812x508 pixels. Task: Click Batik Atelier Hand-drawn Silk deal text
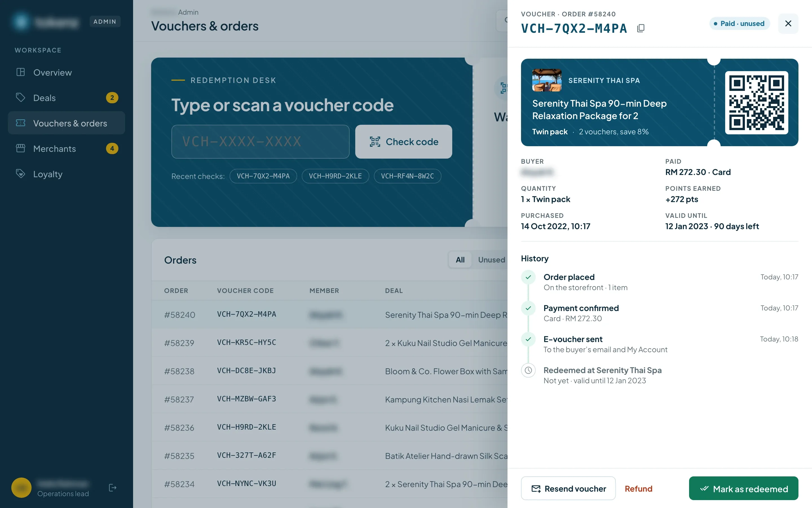(446, 456)
